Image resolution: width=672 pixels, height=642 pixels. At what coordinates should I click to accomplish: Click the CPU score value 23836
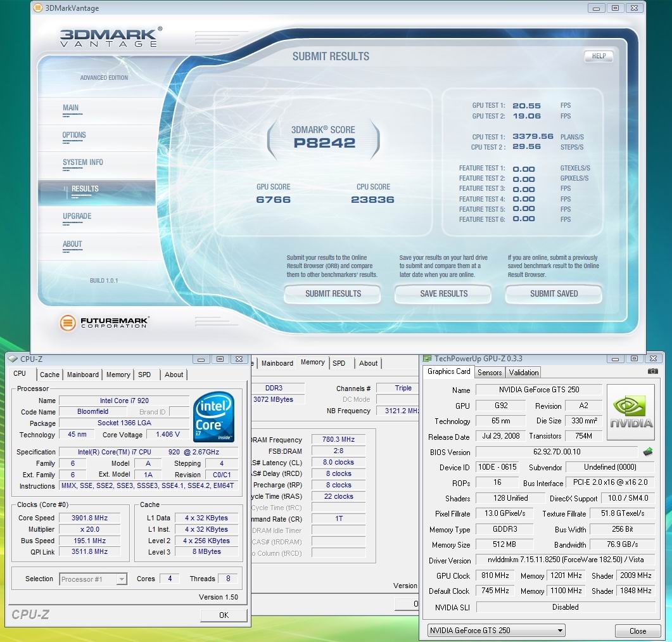point(372,200)
